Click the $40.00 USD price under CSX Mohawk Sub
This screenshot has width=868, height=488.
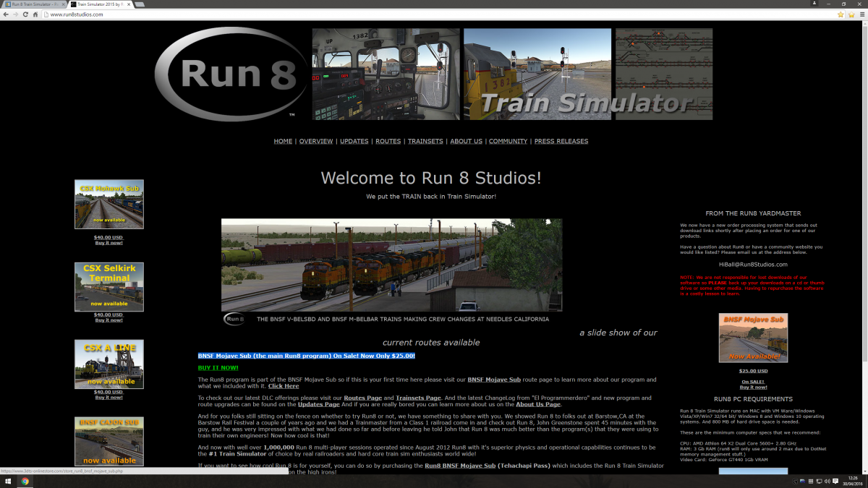pyautogui.click(x=109, y=237)
